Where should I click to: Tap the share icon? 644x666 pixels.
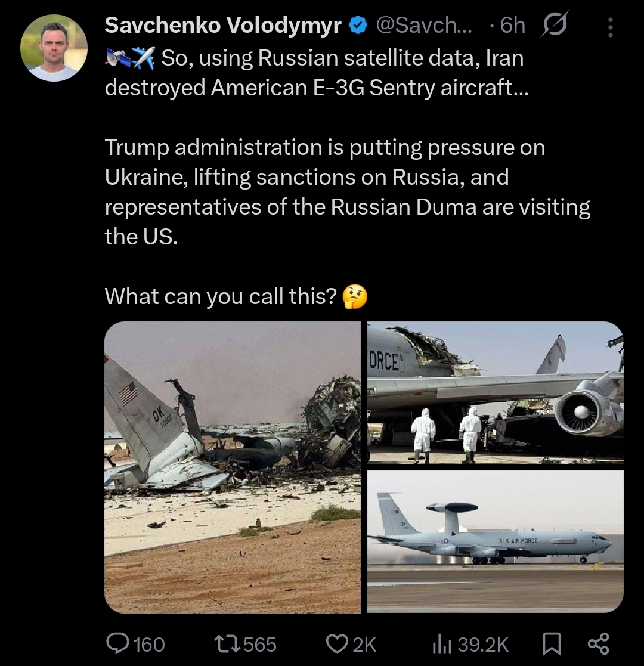click(x=597, y=643)
